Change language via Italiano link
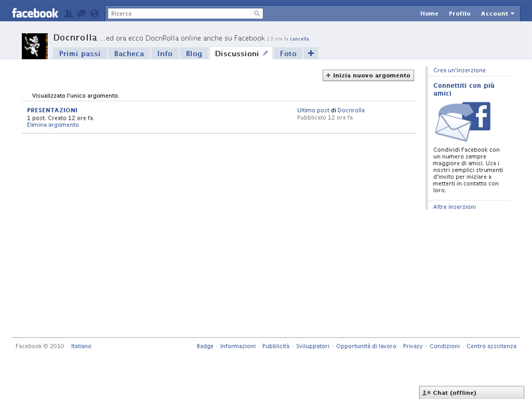 (81, 346)
